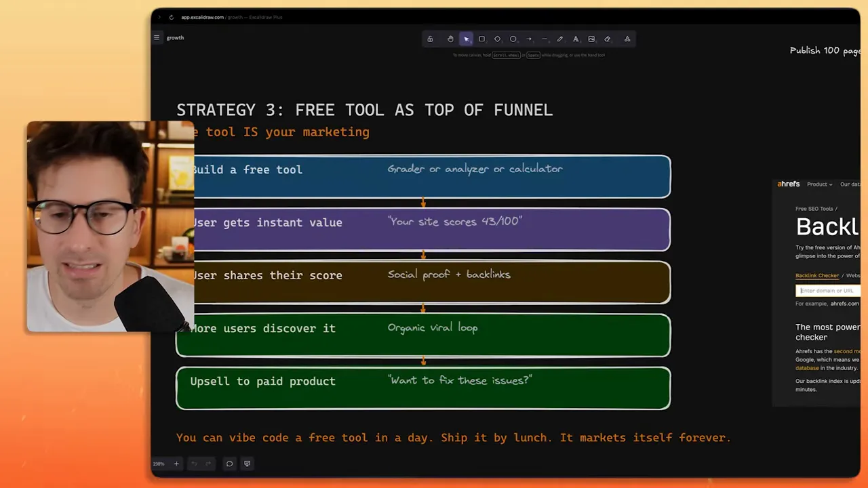Select the Diamond shape tool
868x488 pixels.
497,39
